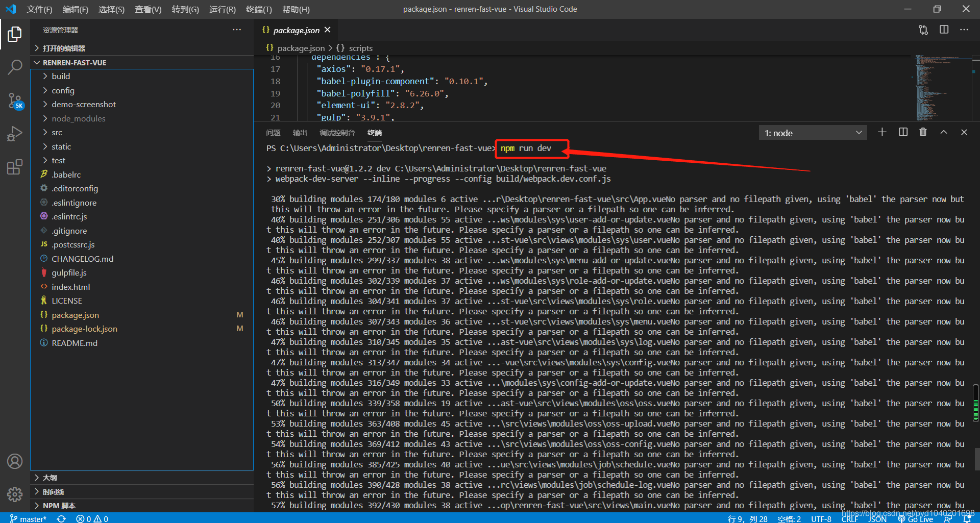This screenshot has height=523, width=980.
Task: Open gulpfile.js in explorer
Action: 142,273
